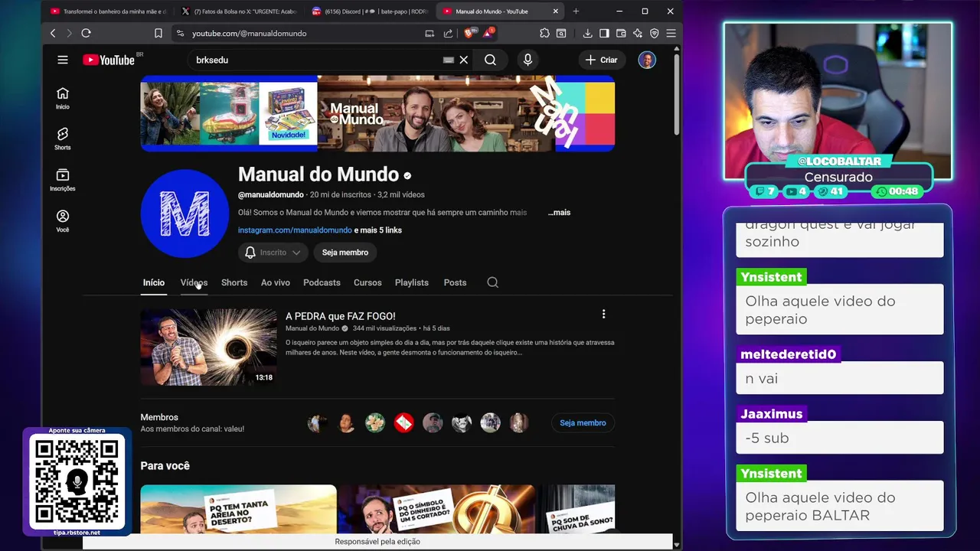Screen dimensions: 980x551
Task: Open Shorts in the left sidebar
Action: [x=63, y=139]
